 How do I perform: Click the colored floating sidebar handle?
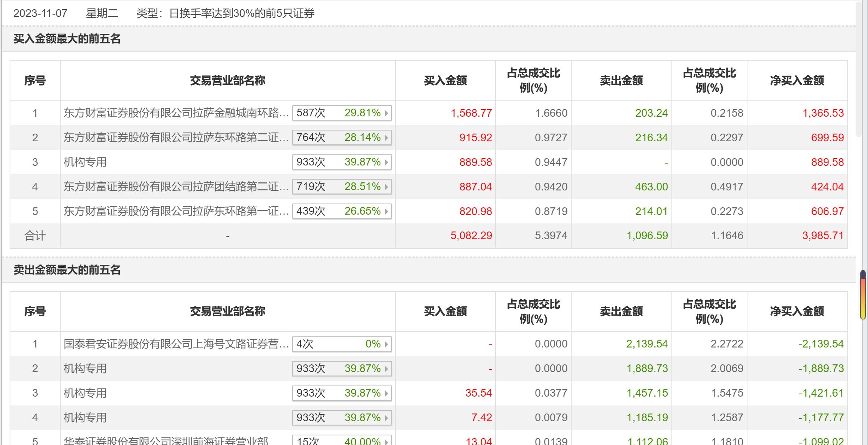(x=863, y=295)
